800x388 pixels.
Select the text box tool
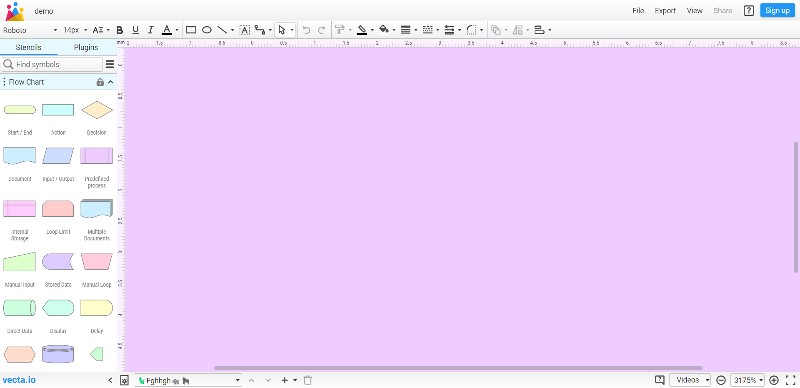pos(245,30)
